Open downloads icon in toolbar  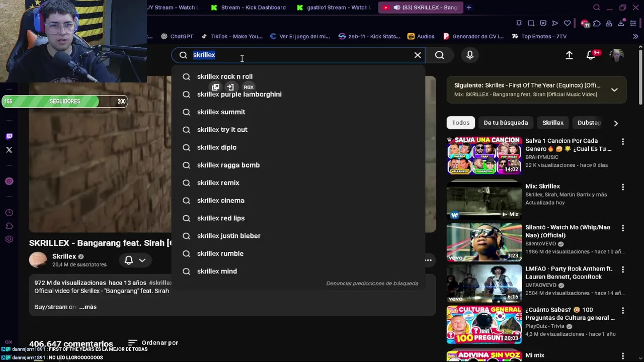pyautogui.click(x=621, y=23)
